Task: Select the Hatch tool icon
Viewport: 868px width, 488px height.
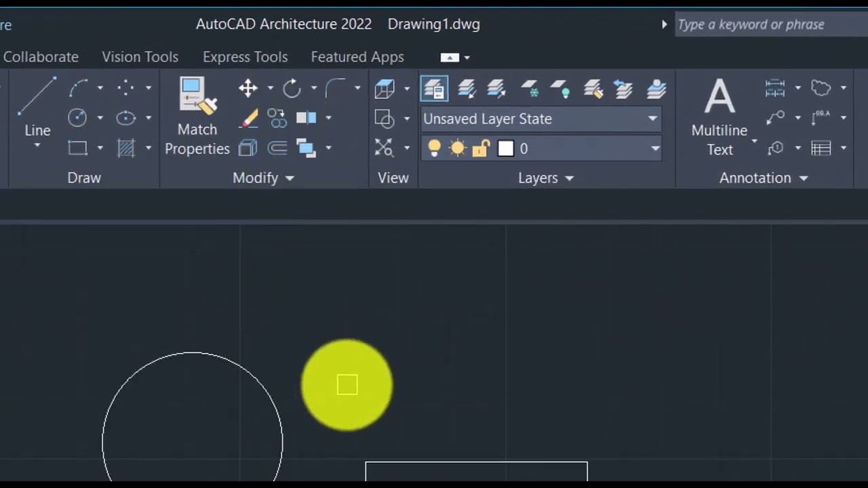Action: click(x=126, y=148)
